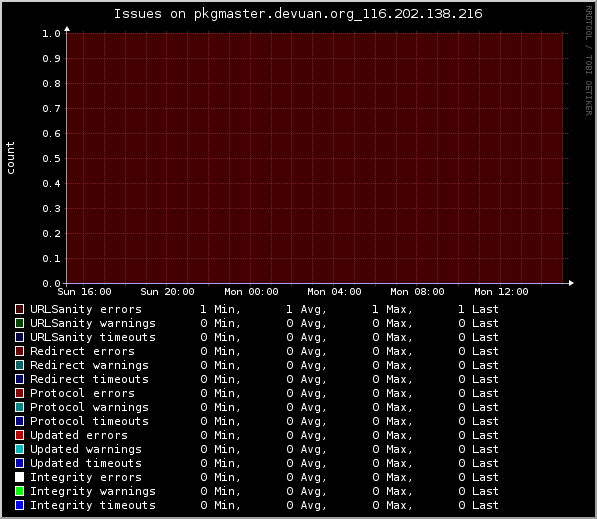This screenshot has width=597, height=519.
Task: Click the Integrity warnings bright green swatch
Action: [19, 491]
